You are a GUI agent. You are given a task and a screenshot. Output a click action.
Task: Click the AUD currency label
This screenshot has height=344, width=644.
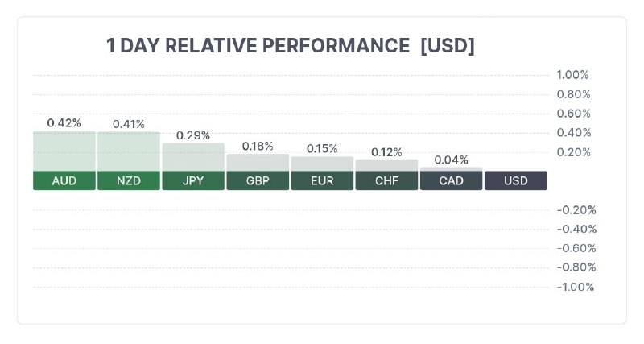coord(64,180)
